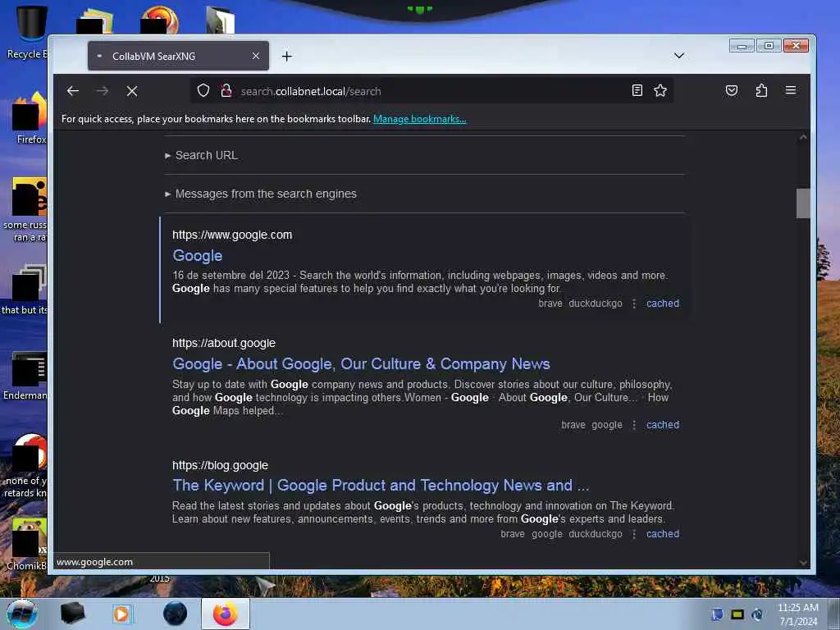Open the three-dot menu on about.google result
Screen dimensions: 840x630
point(634,426)
